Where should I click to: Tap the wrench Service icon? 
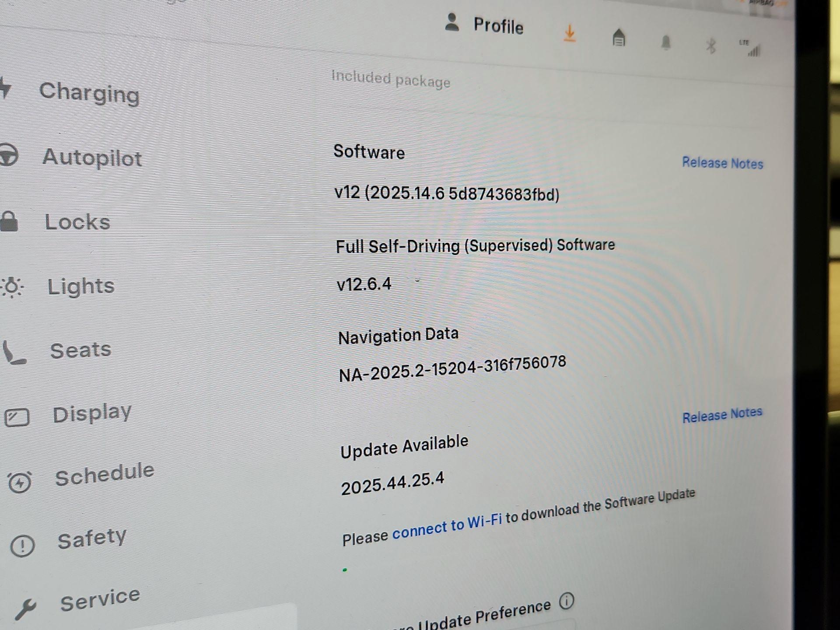coord(25,609)
